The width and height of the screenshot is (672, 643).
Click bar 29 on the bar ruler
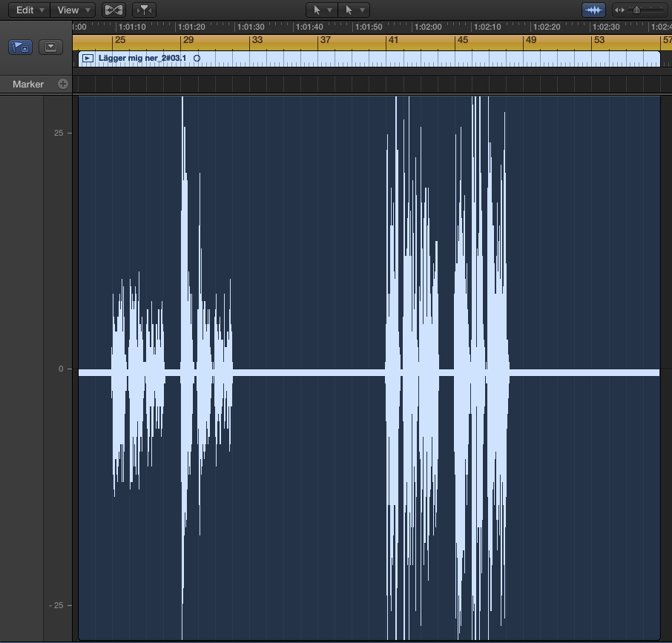click(x=188, y=41)
